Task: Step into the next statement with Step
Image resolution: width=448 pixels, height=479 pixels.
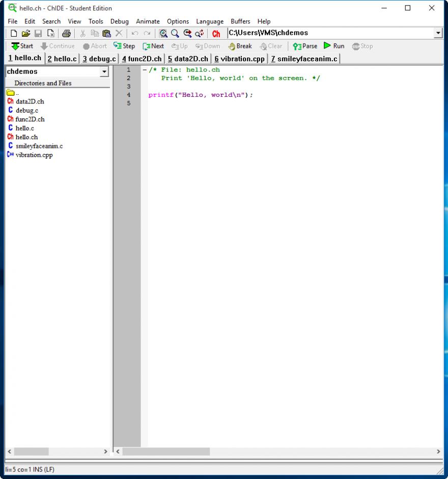Action: click(124, 46)
